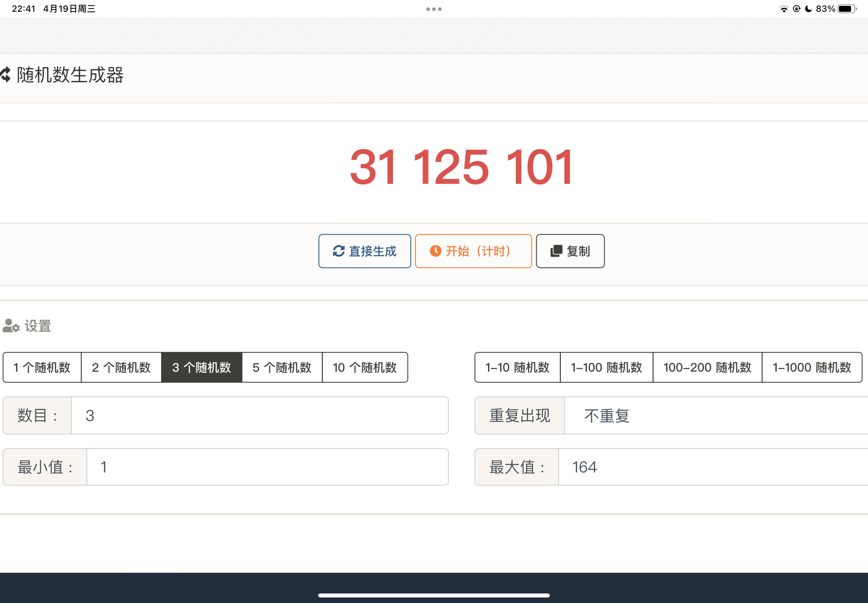Open the 重复出现 dropdown showing 不重复
Image resolution: width=868 pixels, height=603 pixels.
point(716,415)
